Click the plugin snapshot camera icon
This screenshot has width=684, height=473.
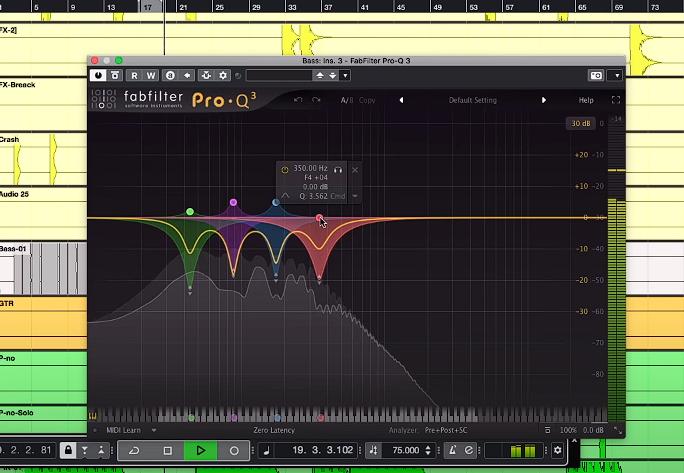point(596,75)
